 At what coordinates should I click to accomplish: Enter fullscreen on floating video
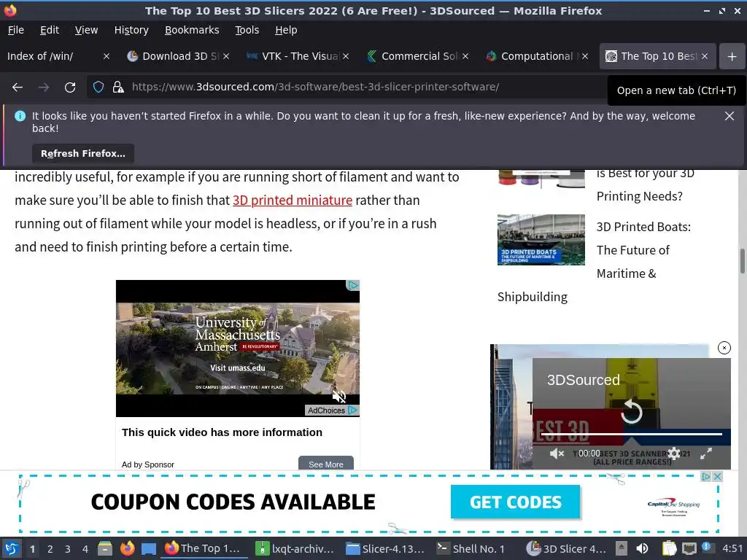pos(706,454)
